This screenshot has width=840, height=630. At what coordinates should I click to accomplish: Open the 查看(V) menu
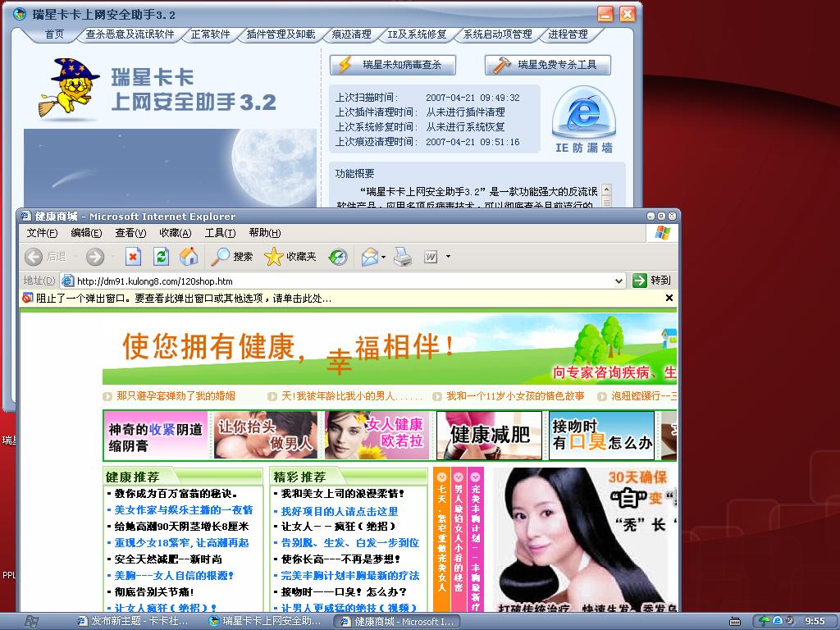(x=130, y=233)
